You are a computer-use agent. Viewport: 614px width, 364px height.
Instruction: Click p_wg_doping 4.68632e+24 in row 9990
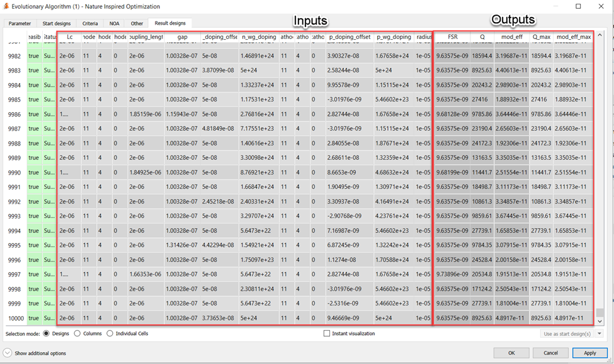click(394, 173)
